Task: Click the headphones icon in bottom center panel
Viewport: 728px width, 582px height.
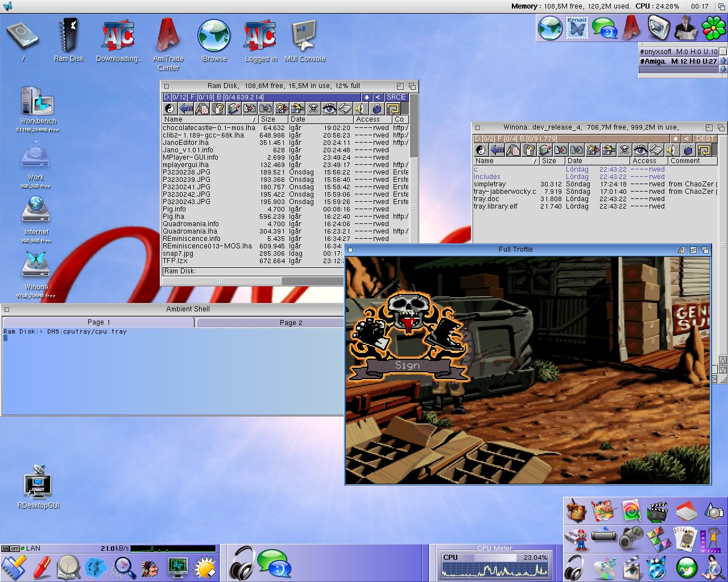Action: point(241,563)
